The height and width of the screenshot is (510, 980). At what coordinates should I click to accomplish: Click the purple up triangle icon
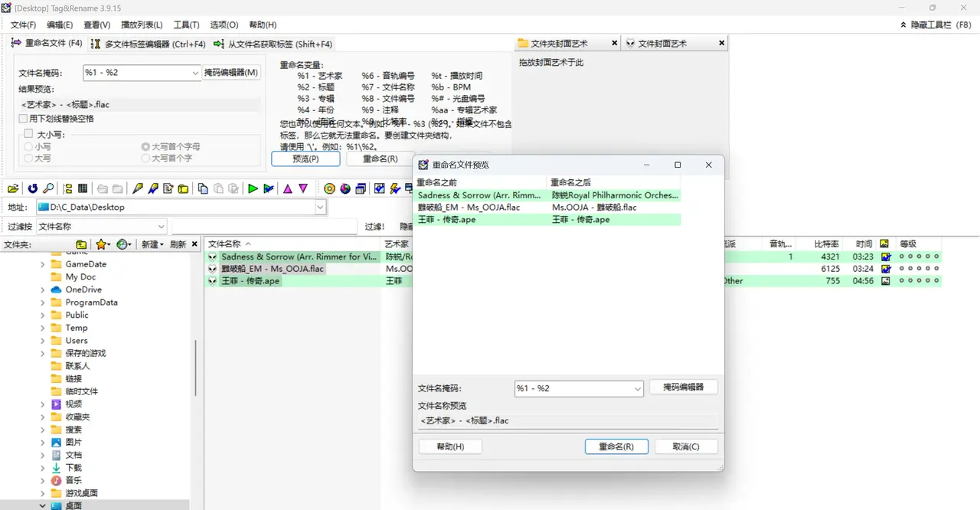(288, 188)
